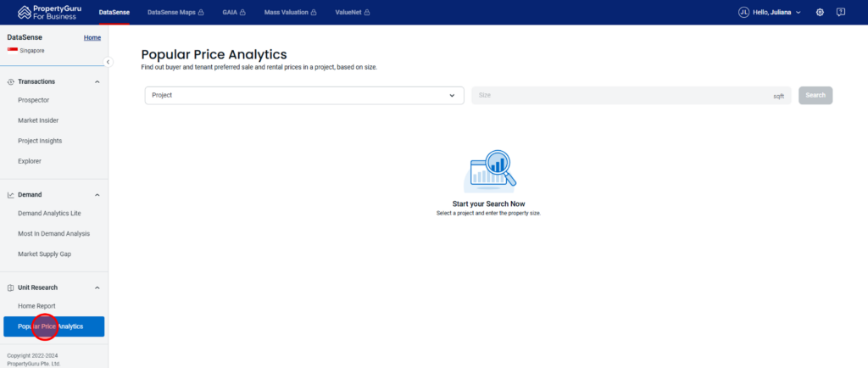
Task: Open the help feedback icon
Action: pyautogui.click(x=841, y=12)
